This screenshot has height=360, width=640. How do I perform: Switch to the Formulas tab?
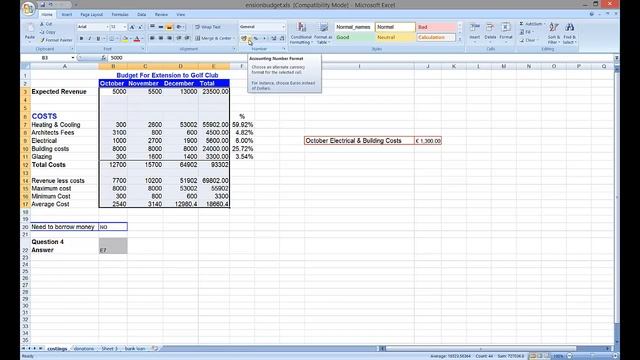(x=120, y=15)
